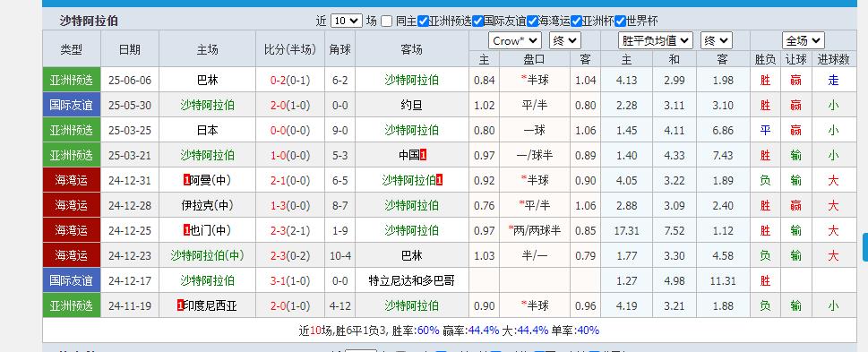Click the 10-4 corner count cell
This screenshot has height=352, width=868.
click(x=339, y=255)
